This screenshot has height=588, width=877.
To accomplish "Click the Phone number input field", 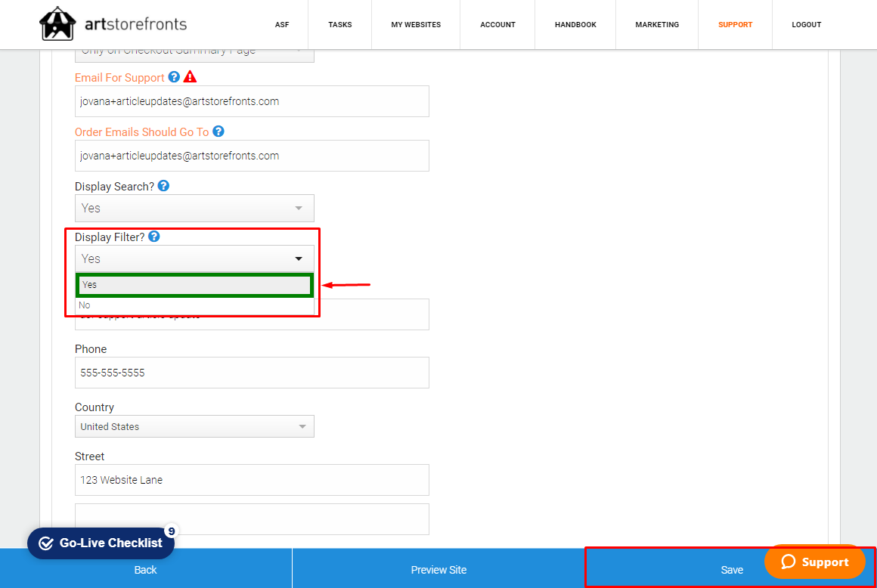I will click(252, 373).
